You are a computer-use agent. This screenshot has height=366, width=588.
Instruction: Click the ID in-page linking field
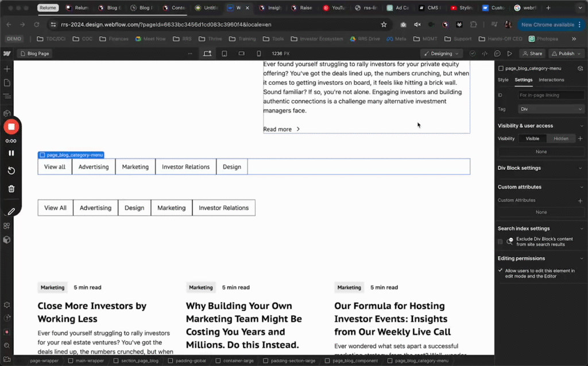click(x=551, y=95)
